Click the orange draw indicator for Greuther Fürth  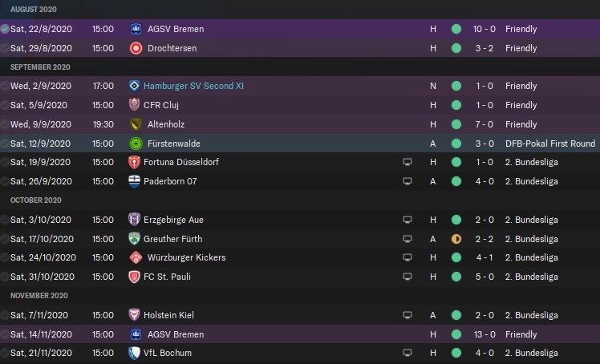click(456, 239)
